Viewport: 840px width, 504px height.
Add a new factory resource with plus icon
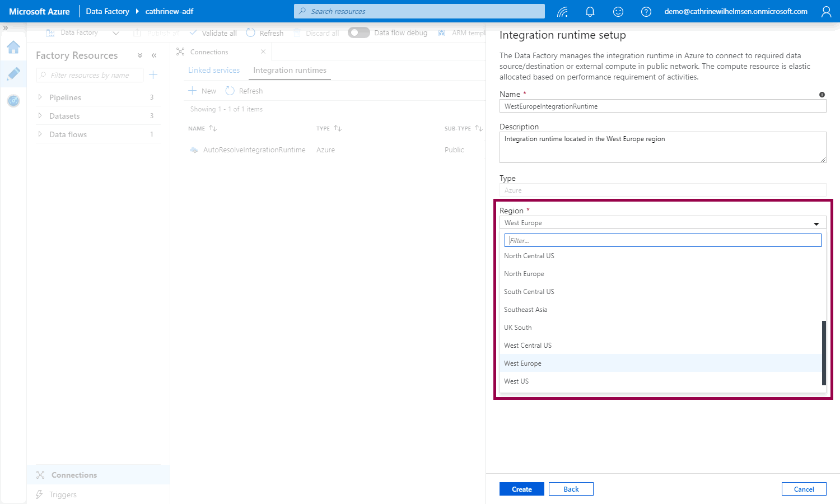click(x=153, y=75)
